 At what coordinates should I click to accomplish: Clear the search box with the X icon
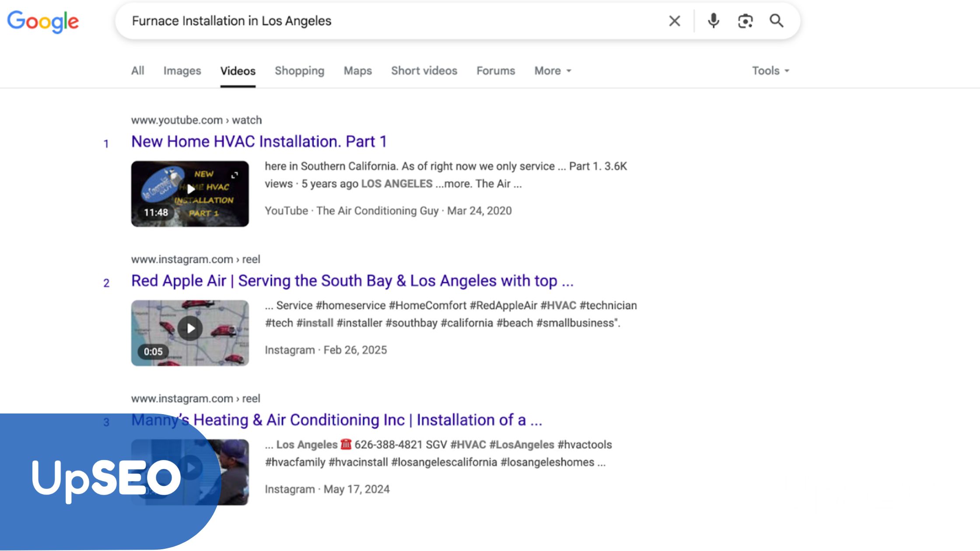(674, 21)
